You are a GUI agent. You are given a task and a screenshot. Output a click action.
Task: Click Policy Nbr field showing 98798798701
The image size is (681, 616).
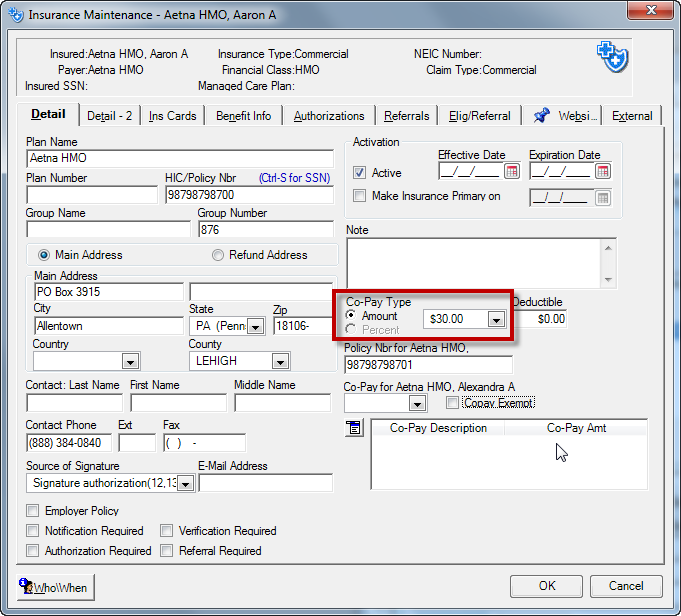click(428, 365)
